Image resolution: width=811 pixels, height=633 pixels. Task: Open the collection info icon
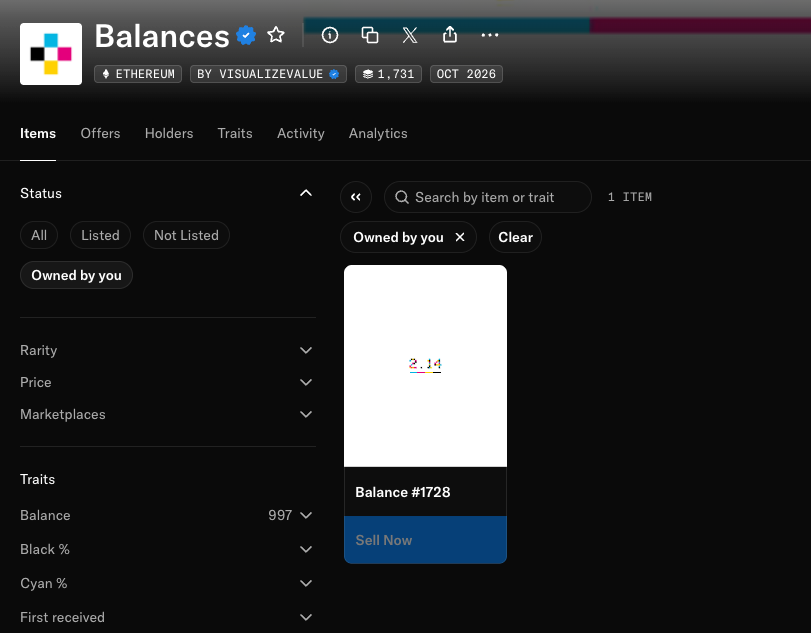click(329, 35)
